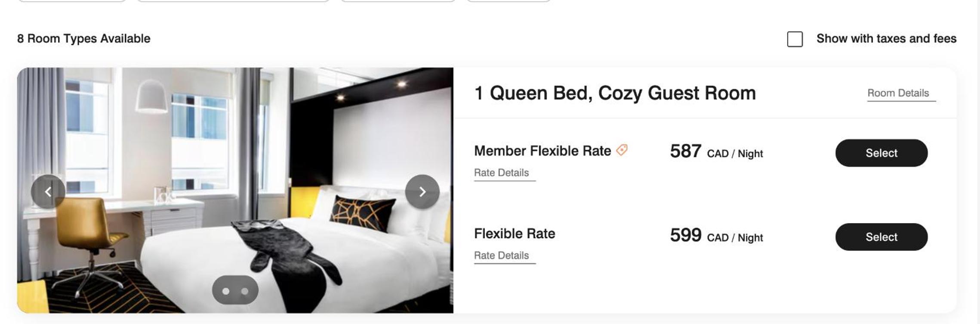
Task: Click the Member Flexible Rate label
Action: click(542, 151)
